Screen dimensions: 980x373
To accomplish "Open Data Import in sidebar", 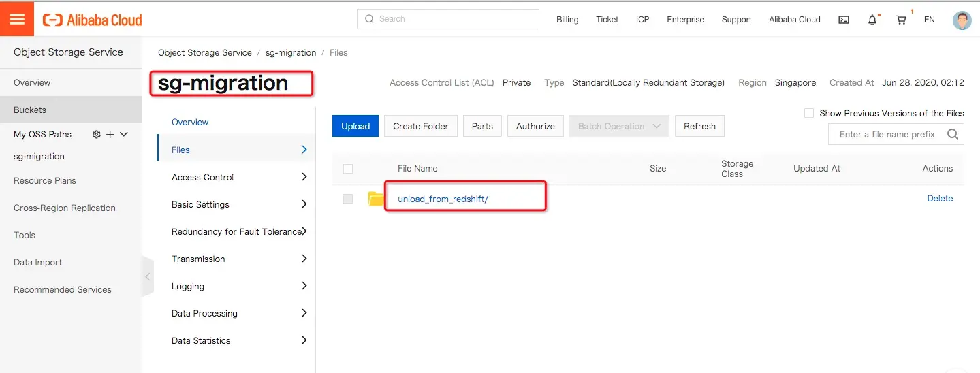I will pos(38,262).
